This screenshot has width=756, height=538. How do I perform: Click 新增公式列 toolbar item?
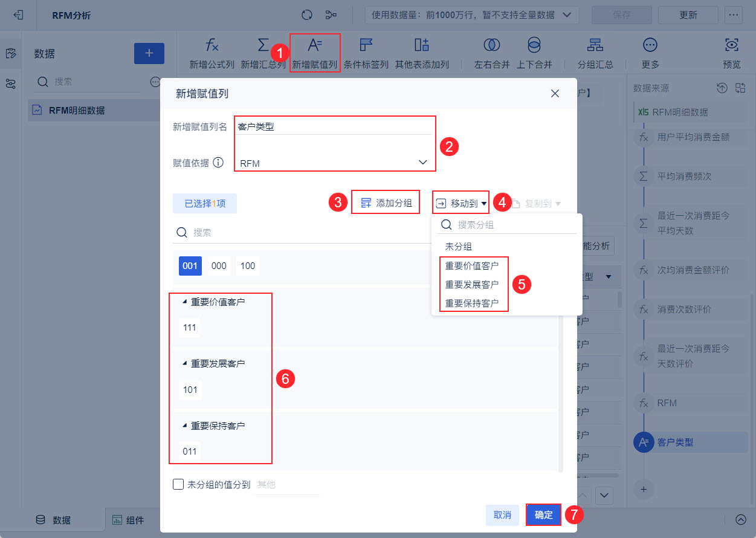[212, 53]
